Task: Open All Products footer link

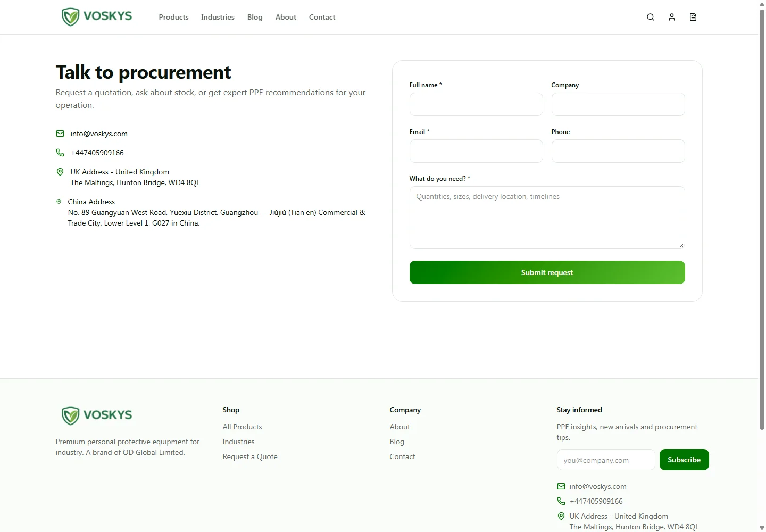Action: coord(242,427)
